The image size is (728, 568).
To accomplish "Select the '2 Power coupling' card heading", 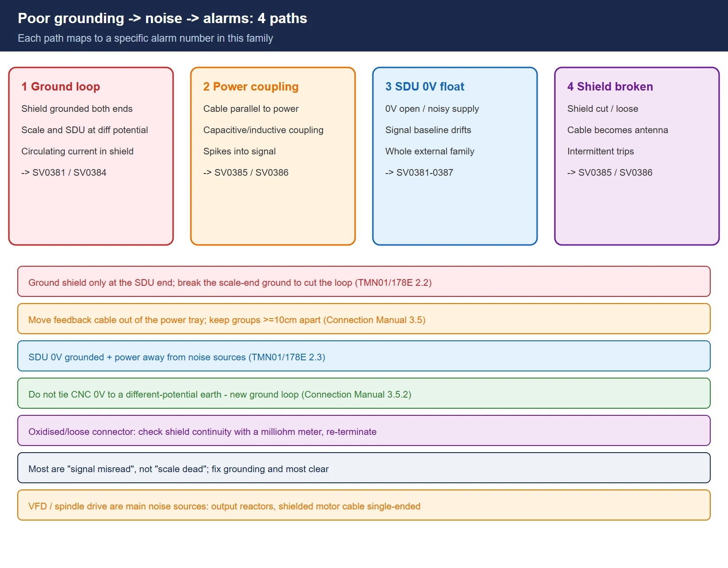I will point(251,87).
